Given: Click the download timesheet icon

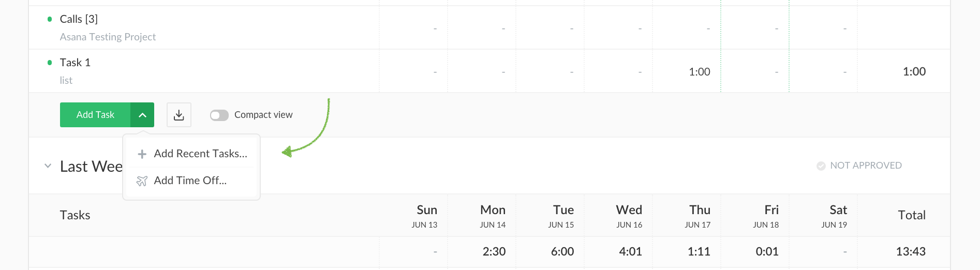Looking at the screenshot, I should tap(179, 115).
